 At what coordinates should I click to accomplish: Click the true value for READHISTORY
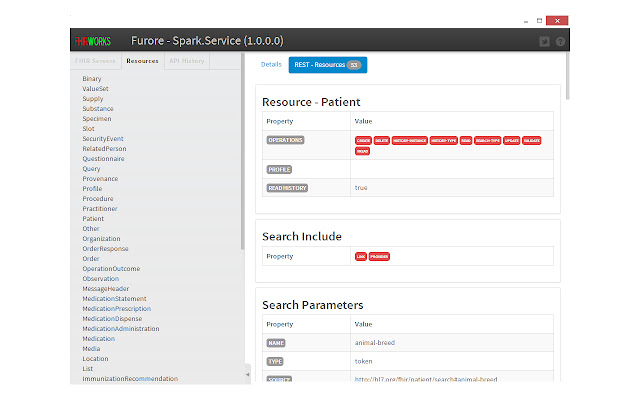click(x=361, y=188)
